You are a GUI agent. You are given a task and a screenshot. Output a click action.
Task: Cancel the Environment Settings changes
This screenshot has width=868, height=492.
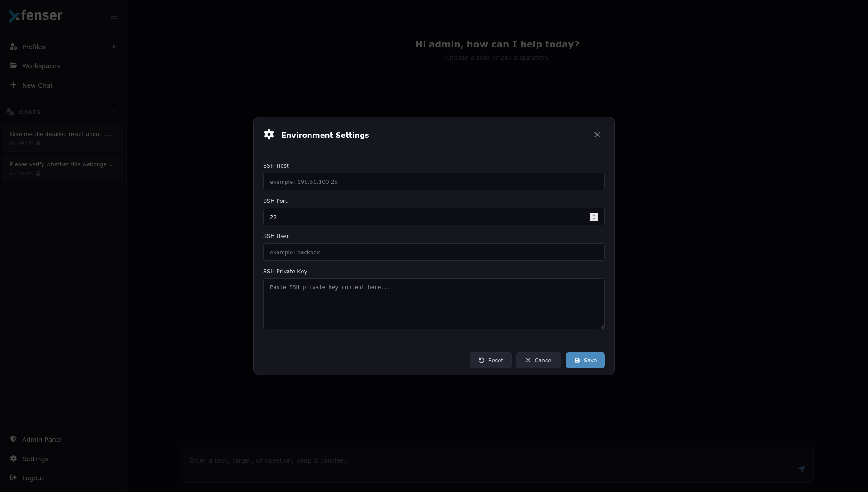(x=538, y=361)
